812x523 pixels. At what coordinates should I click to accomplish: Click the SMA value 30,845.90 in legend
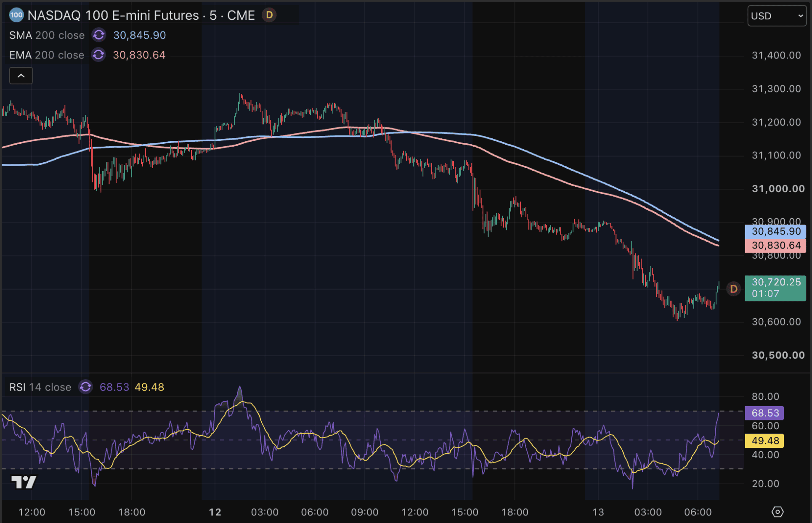click(x=140, y=35)
